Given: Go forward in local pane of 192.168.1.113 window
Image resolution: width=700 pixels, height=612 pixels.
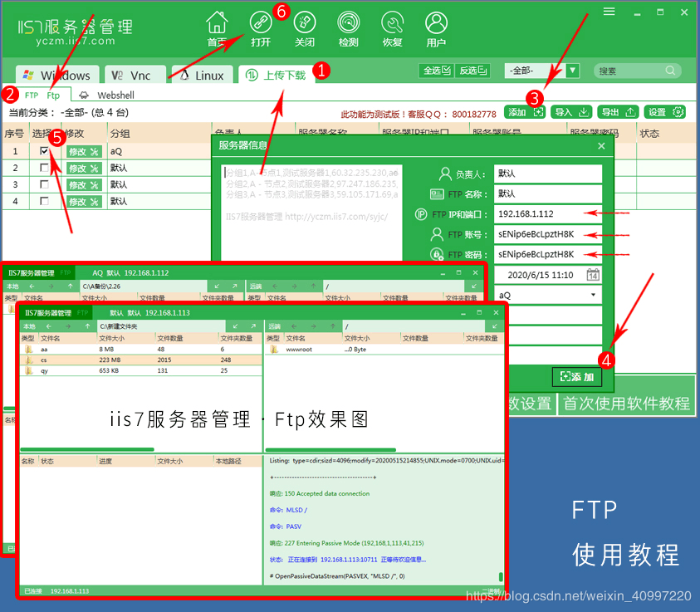Looking at the screenshot, I should coord(68,326).
